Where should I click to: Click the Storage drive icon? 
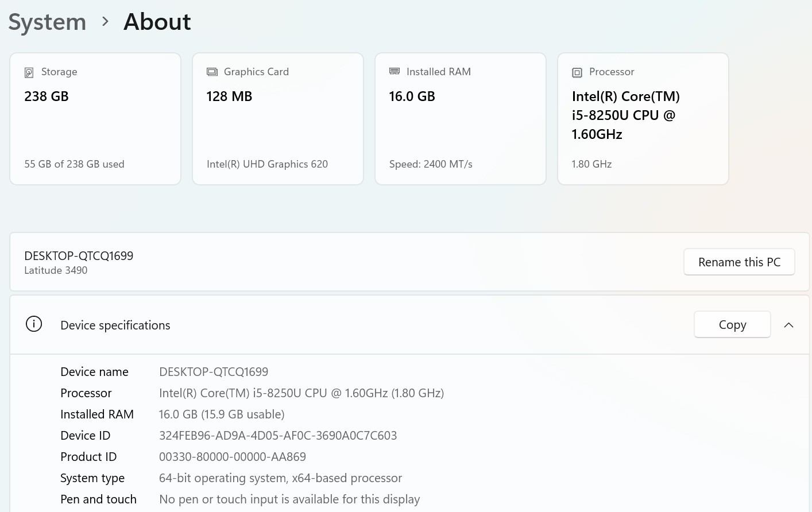(29, 72)
